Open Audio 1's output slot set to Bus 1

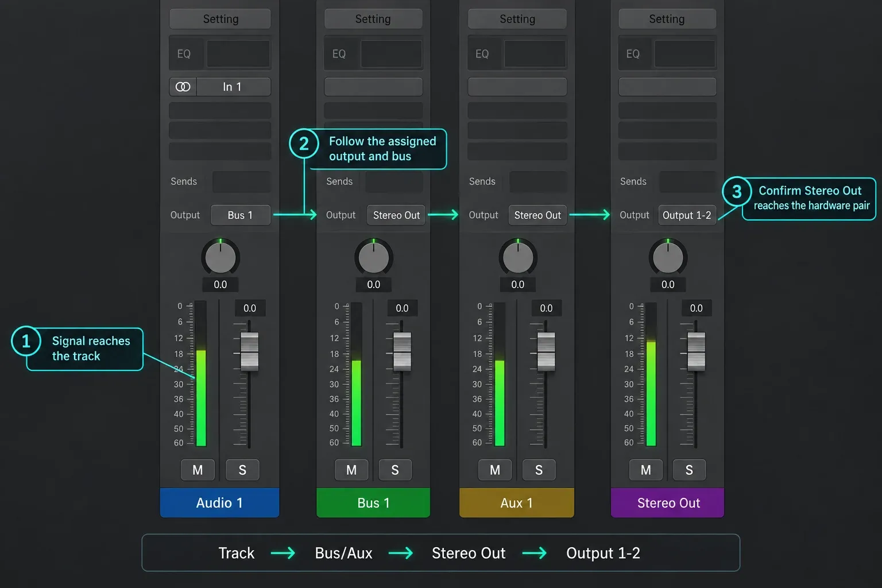point(241,215)
